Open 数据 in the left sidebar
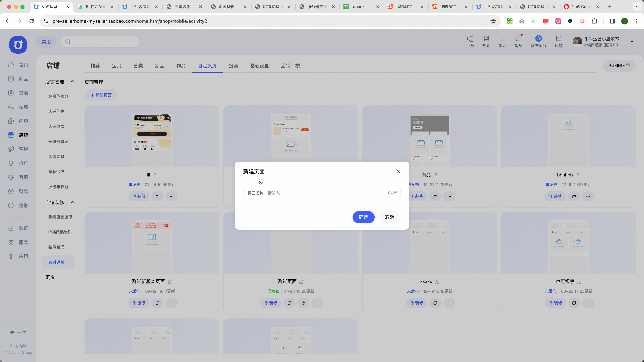The image size is (644, 362). pyautogui.click(x=18, y=228)
